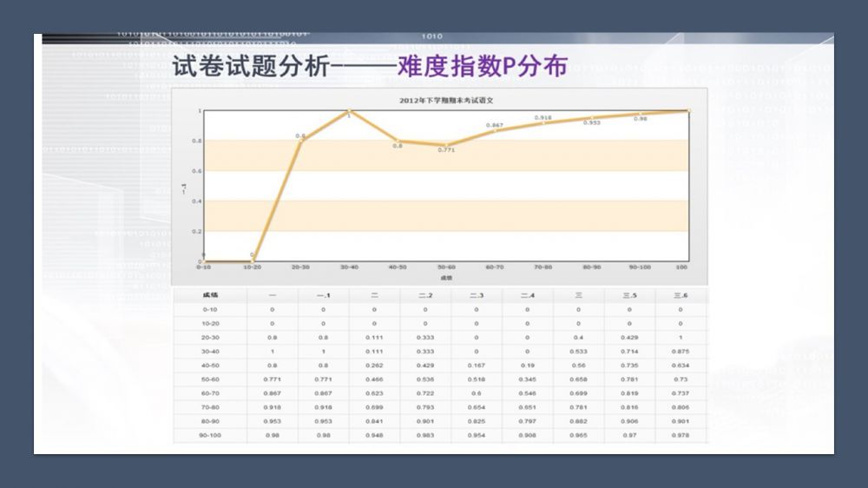
Task: Click the 0.983 cell in the 90-100 row
Action: (425, 435)
